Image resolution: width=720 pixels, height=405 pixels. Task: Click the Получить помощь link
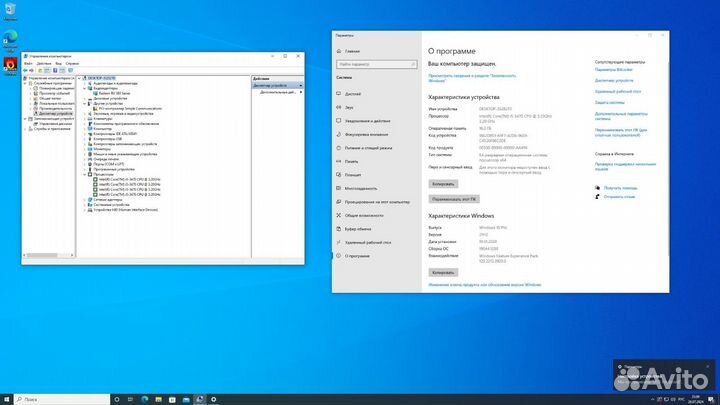click(x=620, y=188)
